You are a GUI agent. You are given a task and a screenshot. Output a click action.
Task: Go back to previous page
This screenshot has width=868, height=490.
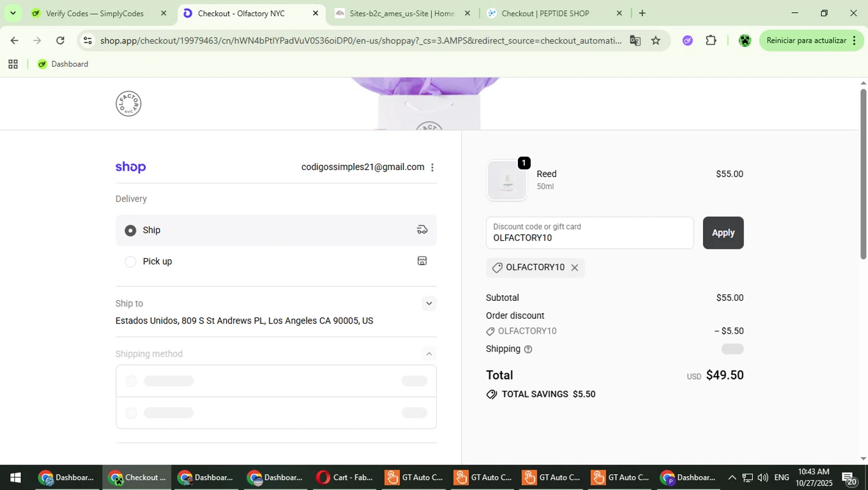14,40
